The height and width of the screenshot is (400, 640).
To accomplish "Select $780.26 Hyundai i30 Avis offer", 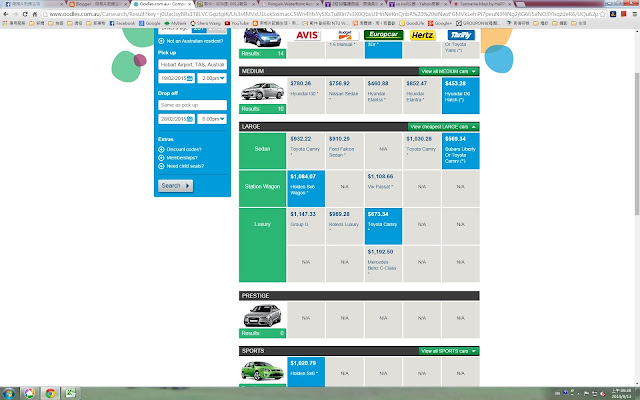I will 306,96.
